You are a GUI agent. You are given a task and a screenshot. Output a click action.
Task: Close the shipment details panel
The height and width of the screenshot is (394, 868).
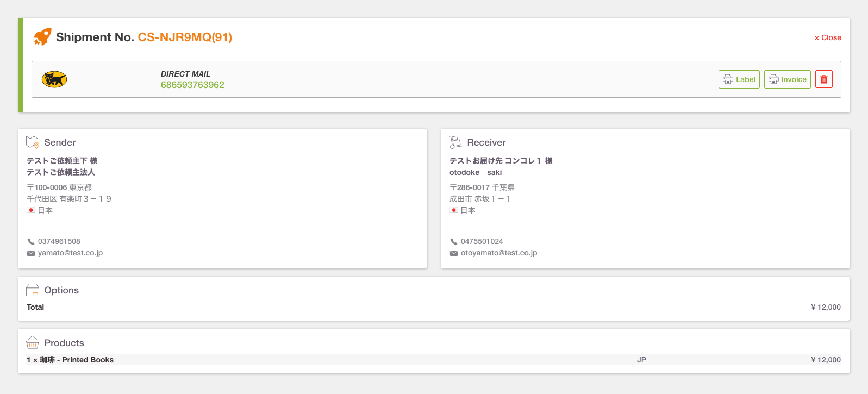pyautogui.click(x=828, y=37)
